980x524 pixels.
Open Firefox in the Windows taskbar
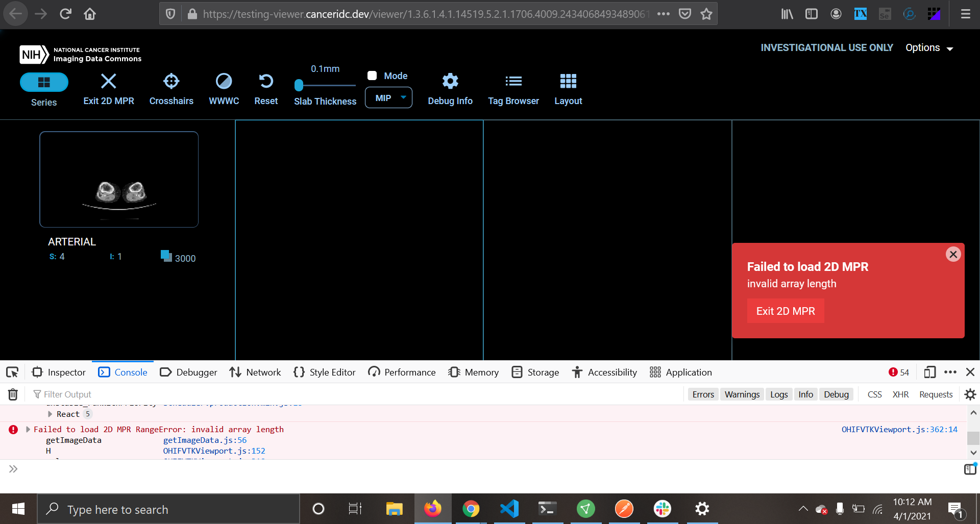pyautogui.click(x=433, y=509)
